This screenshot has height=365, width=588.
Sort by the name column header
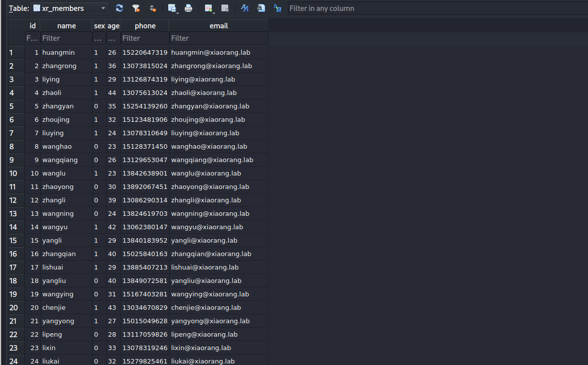(66, 26)
